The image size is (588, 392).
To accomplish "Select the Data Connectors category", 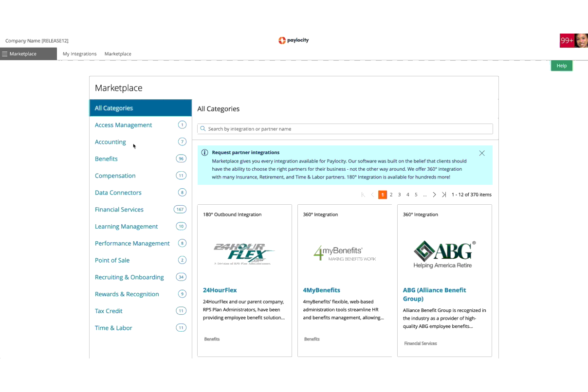I will point(141,193).
